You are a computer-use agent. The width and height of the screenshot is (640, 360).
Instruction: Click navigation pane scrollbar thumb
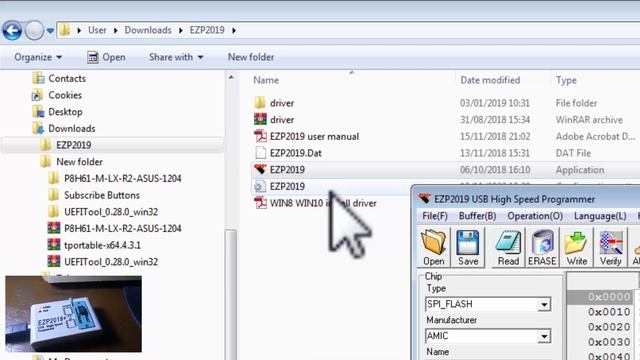[231, 294]
